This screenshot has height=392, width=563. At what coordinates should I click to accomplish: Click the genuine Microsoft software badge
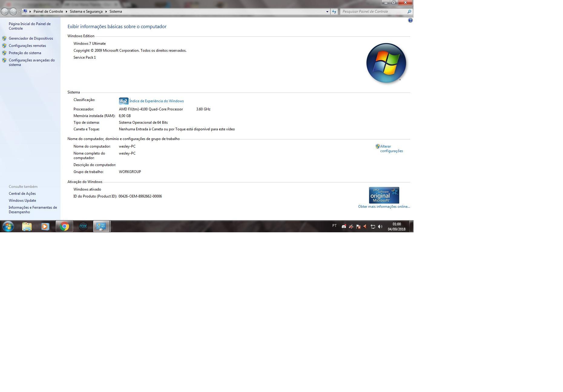pos(384,195)
